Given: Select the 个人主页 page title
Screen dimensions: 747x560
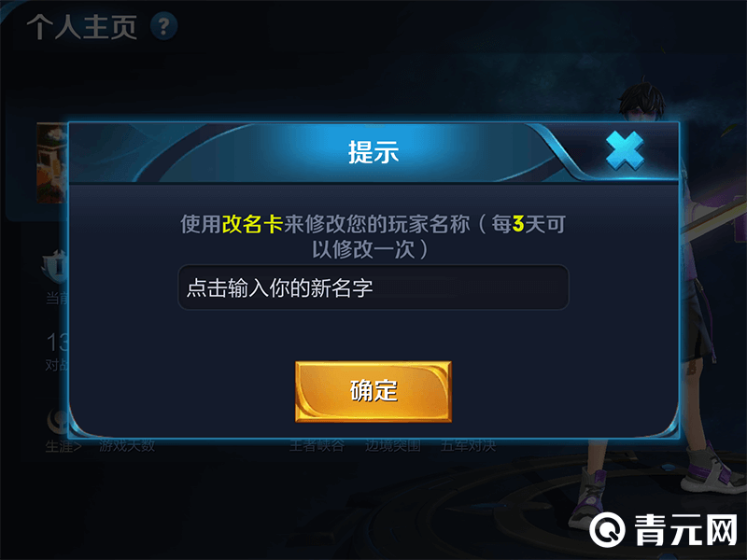Looking at the screenshot, I should click(82, 27).
